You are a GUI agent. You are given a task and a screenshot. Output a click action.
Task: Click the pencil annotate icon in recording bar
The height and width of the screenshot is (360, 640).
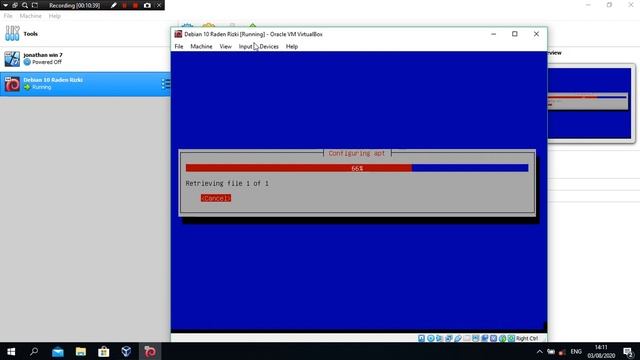coord(114,5)
